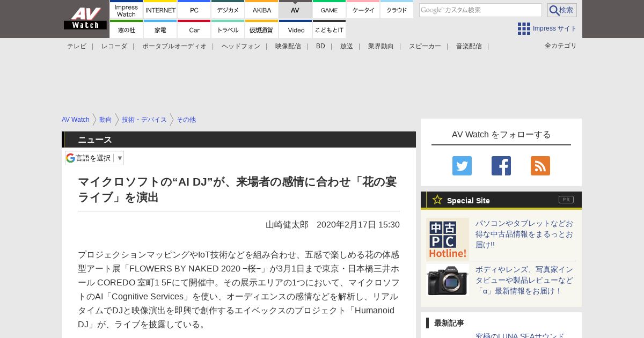
Task: Open the 音楽配信 category
Action: 469,46
